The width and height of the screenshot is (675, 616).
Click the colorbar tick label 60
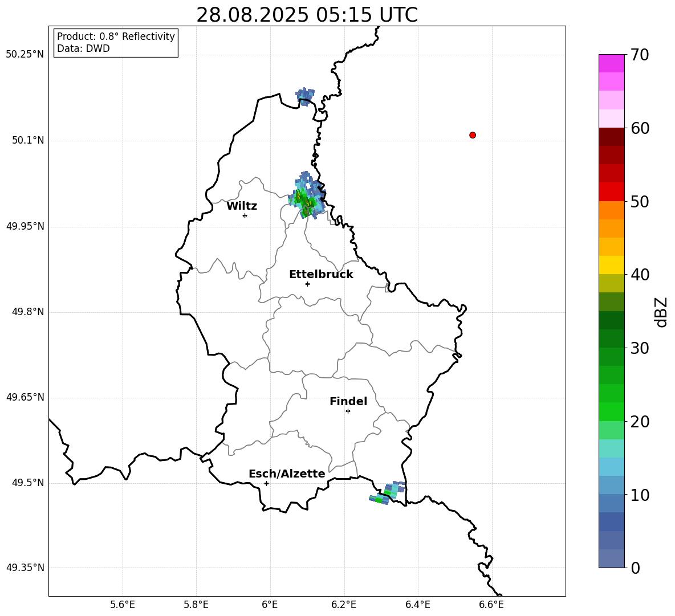[639, 128]
